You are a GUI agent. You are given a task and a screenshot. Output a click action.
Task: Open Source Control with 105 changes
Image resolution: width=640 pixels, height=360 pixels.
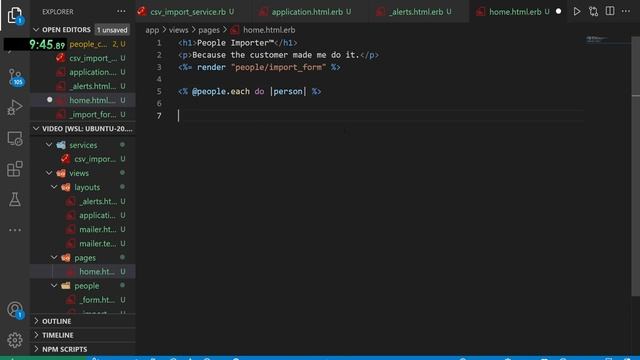[x=15, y=77]
